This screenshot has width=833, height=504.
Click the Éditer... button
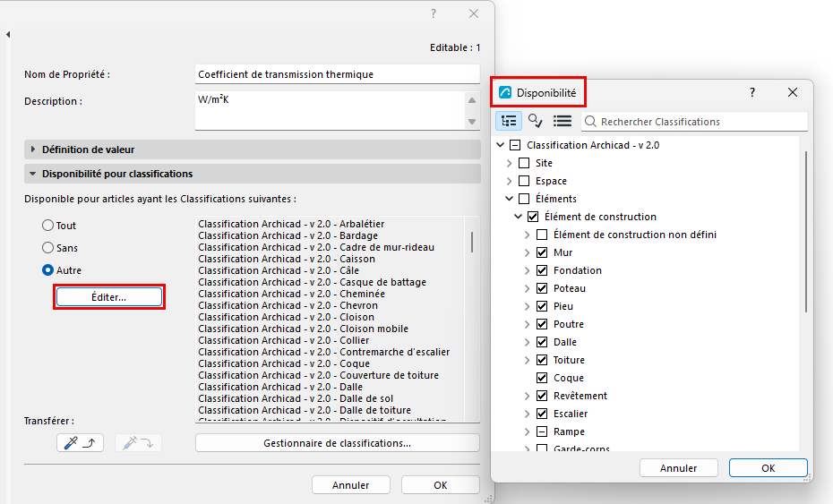(109, 297)
